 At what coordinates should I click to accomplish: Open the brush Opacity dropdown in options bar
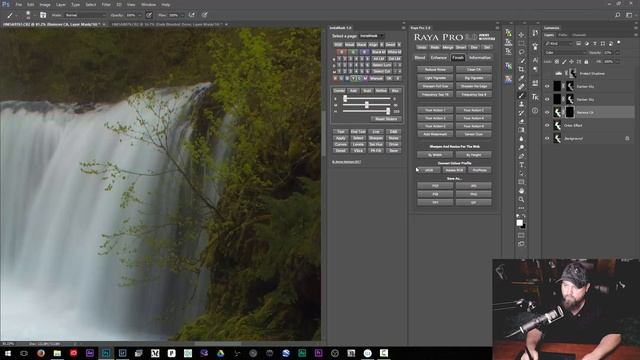point(140,15)
